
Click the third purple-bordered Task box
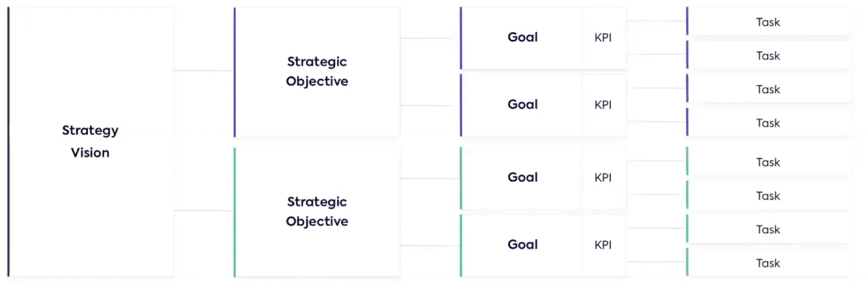pos(768,90)
